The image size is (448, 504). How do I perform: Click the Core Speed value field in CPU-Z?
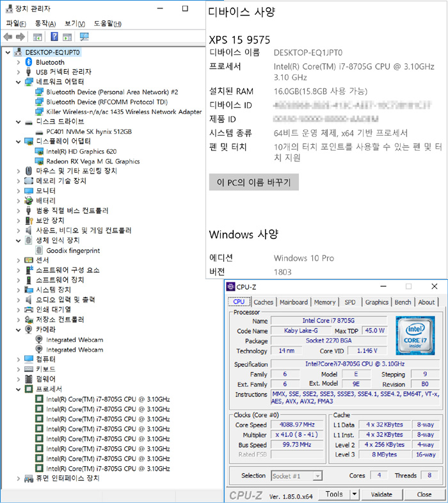[x=297, y=425]
